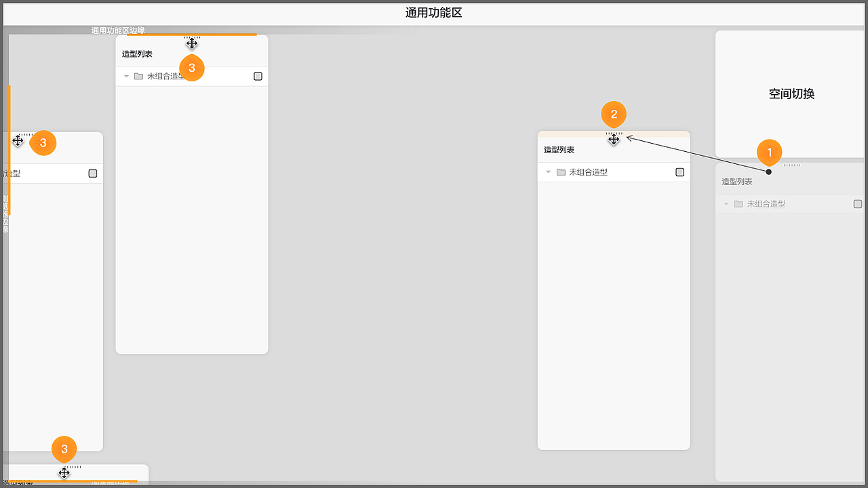Toggle the checkbox next to 未组合造型 in the tall panel
The height and width of the screenshot is (488, 868).
(x=258, y=77)
